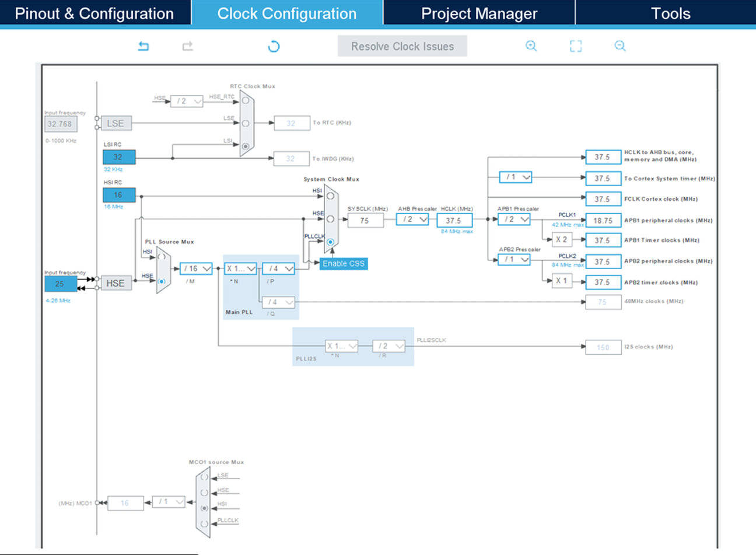Zoom in on the clock diagram
This screenshot has width=756, height=555.
531,46
